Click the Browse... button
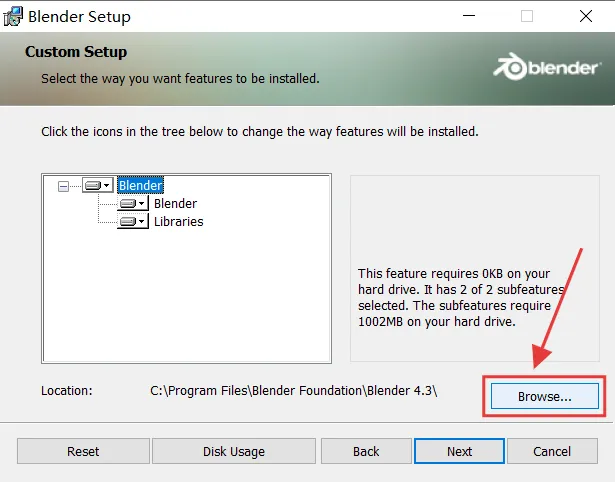Image resolution: width=615 pixels, height=482 pixels. coord(544,396)
